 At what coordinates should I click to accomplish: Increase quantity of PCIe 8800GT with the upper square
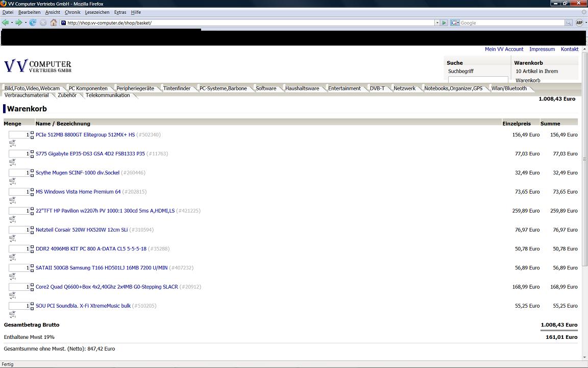pyautogui.click(x=32, y=132)
